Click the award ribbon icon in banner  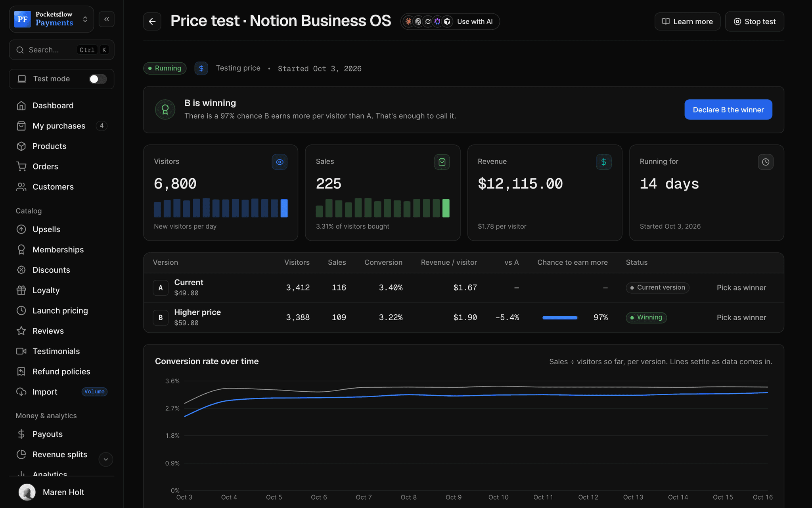pos(165,110)
